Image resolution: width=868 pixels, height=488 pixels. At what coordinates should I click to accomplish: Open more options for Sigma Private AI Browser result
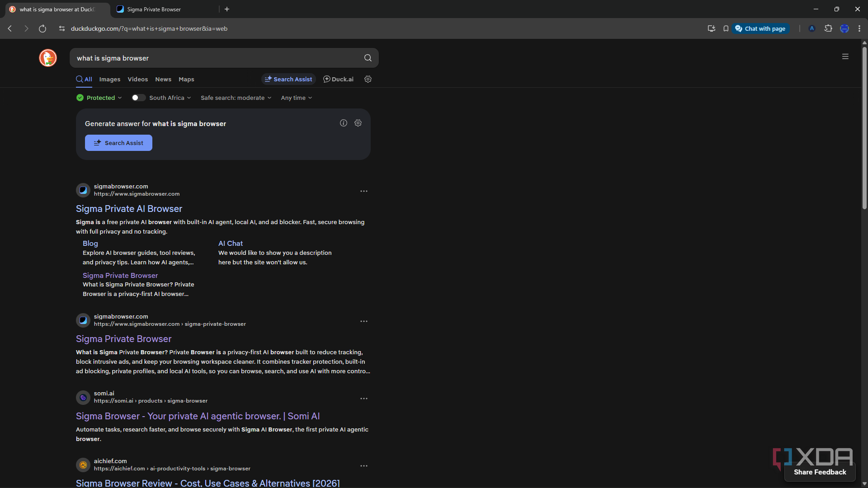364,191
